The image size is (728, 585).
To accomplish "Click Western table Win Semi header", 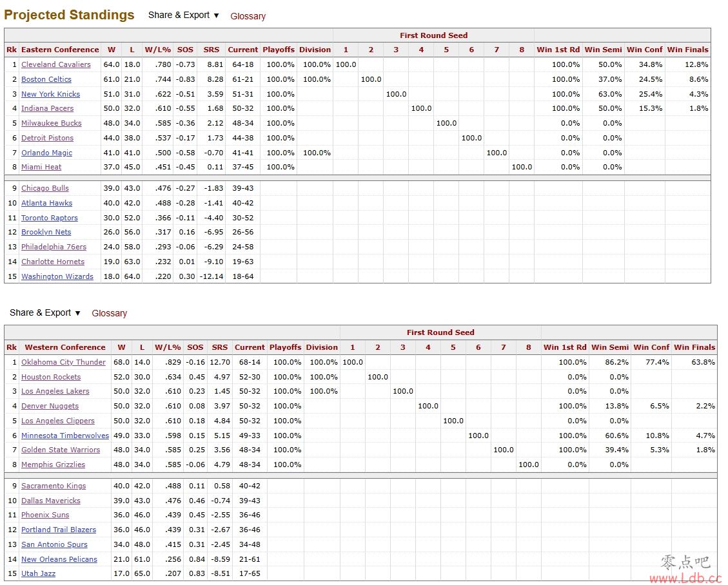I will pyautogui.click(x=610, y=347).
